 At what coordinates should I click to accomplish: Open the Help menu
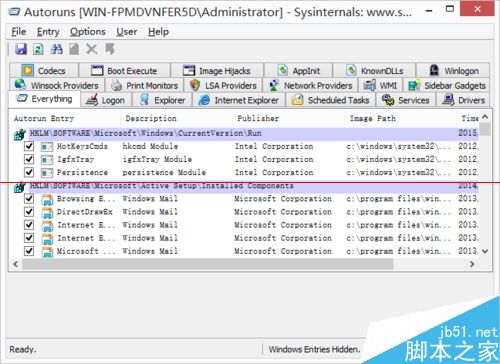point(158,32)
